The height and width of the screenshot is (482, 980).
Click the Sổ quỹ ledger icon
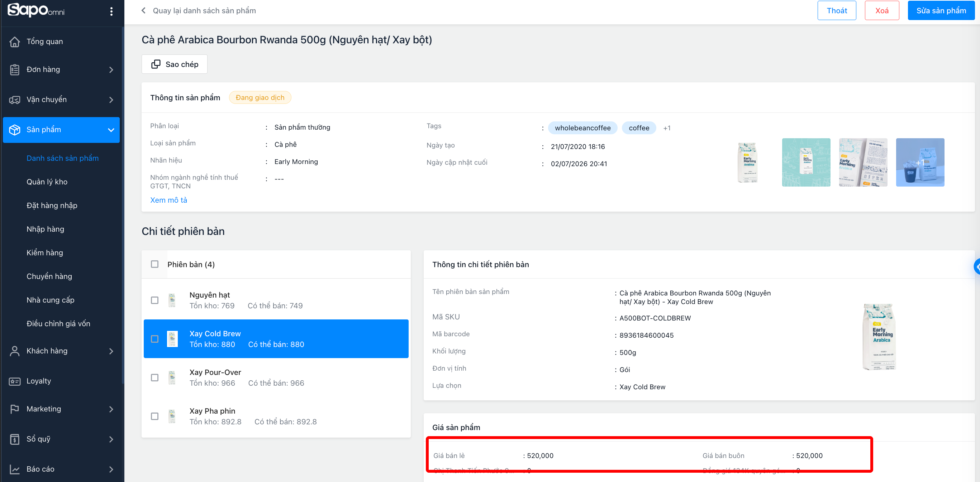[x=14, y=439]
